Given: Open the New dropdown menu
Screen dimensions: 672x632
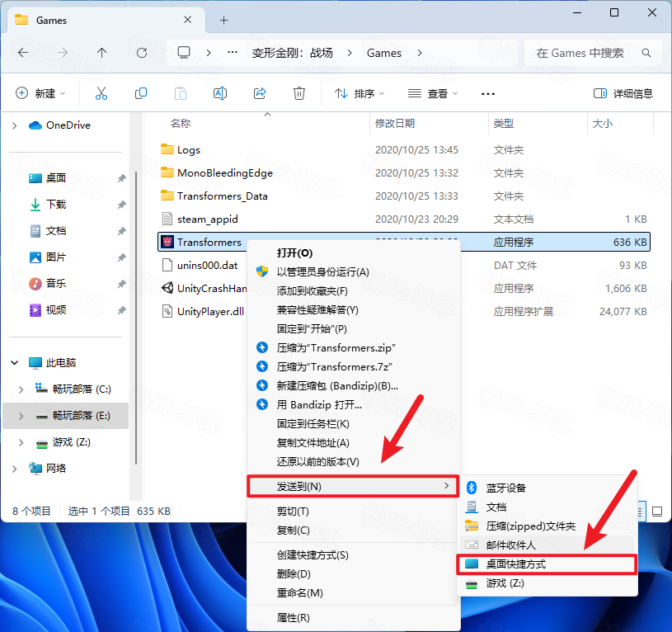Looking at the screenshot, I should pyautogui.click(x=40, y=93).
